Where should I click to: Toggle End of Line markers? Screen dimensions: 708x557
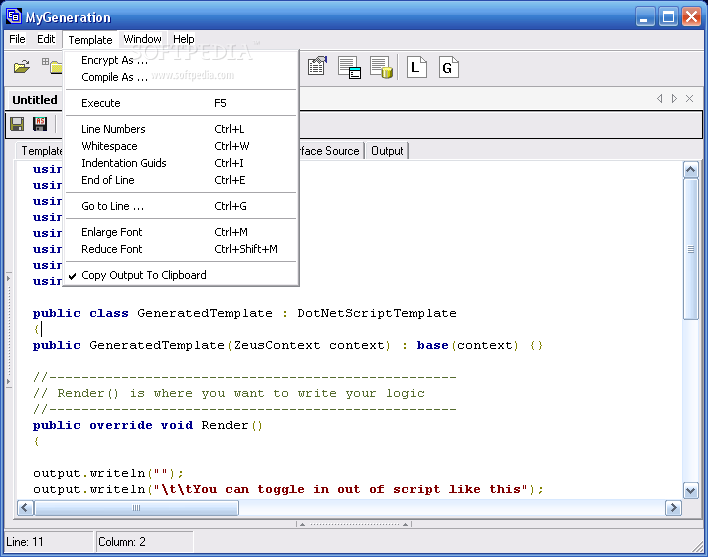pos(181,180)
